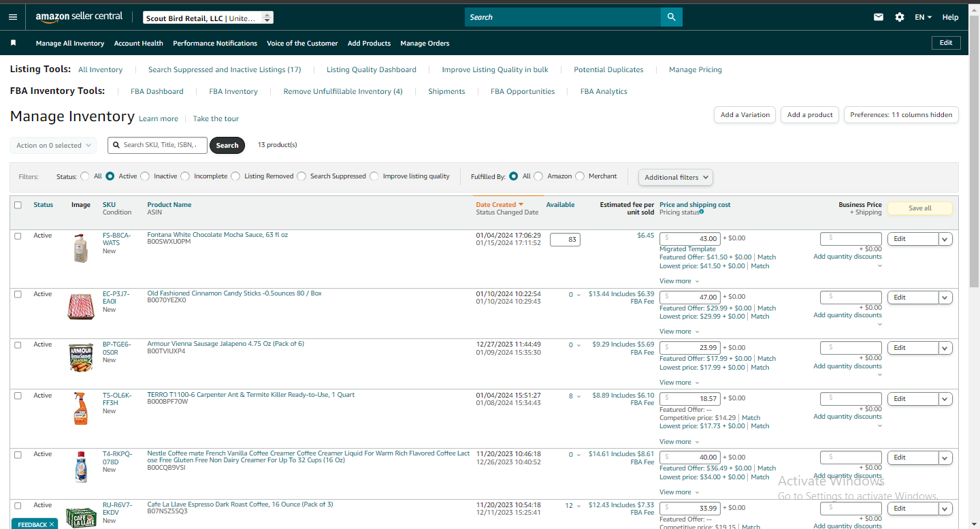
Task: Tick the TERRO Ant & Termite Killer row checkbox
Action: click(x=18, y=396)
